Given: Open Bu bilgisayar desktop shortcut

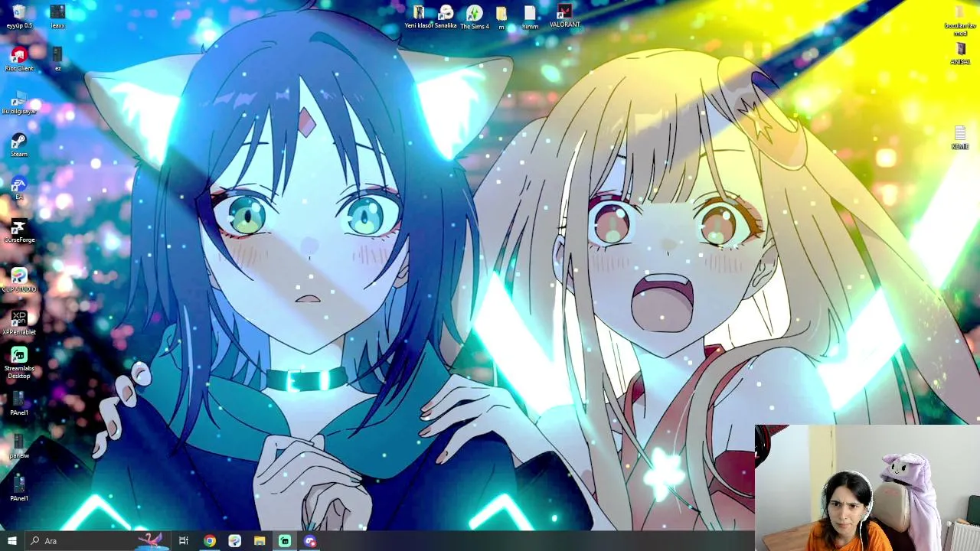Looking at the screenshot, I should [x=19, y=102].
